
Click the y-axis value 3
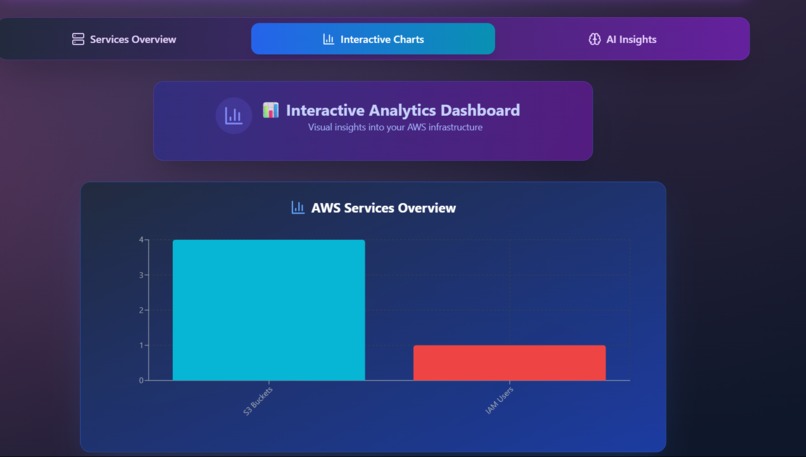tap(141, 275)
